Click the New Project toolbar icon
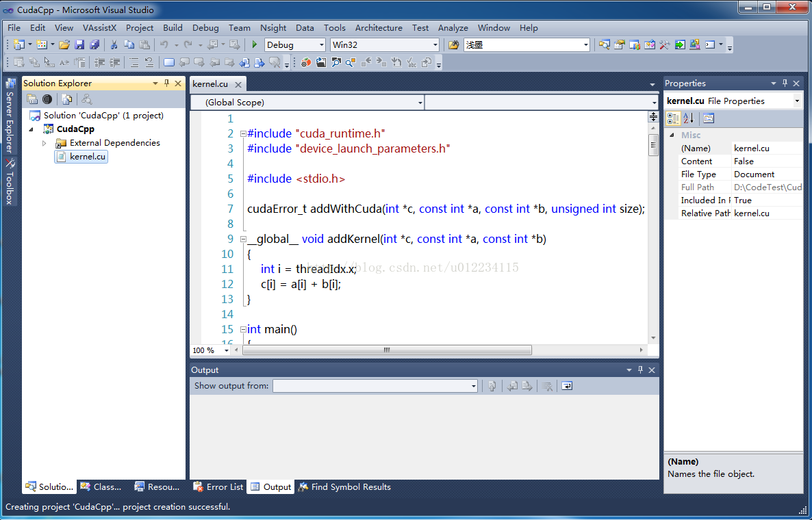 [x=18, y=45]
